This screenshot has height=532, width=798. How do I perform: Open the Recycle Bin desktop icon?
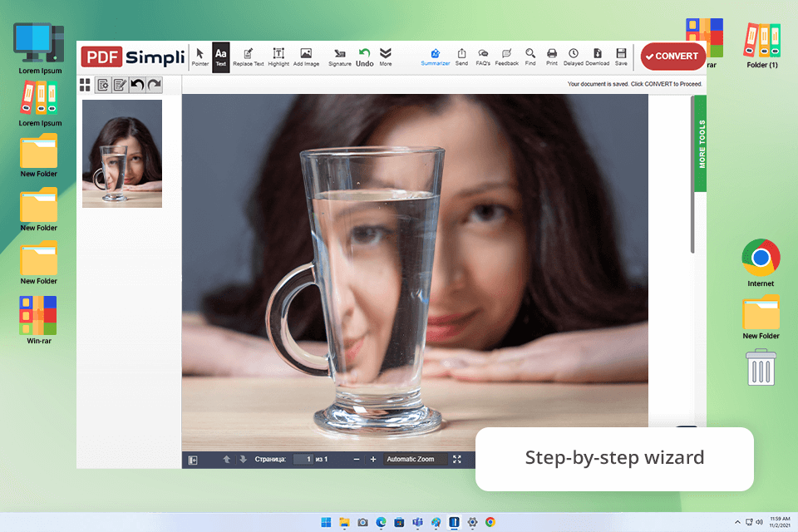(x=761, y=367)
